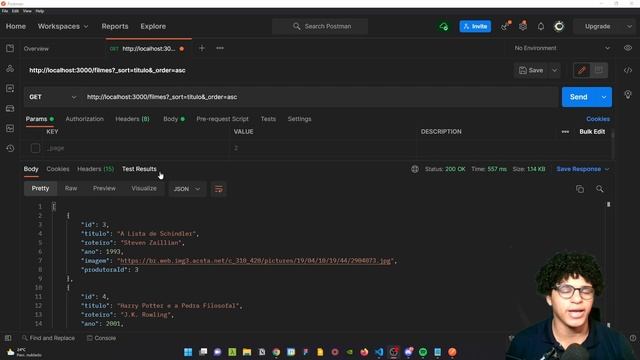The height and width of the screenshot is (360, 640).
Task: Toggle line wrap in response viewer
Action: coord(219,189)
